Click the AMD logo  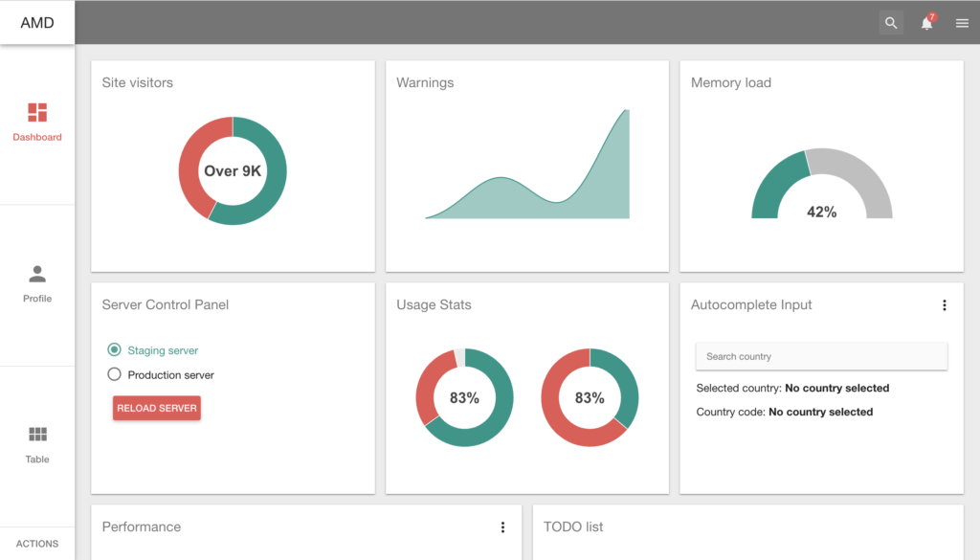point(37,23)
